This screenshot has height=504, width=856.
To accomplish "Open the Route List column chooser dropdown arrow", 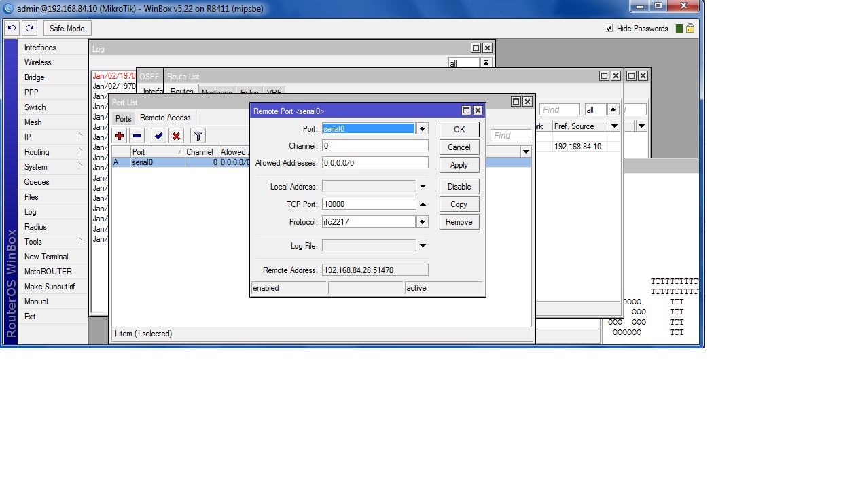I will tap(614, 126).
